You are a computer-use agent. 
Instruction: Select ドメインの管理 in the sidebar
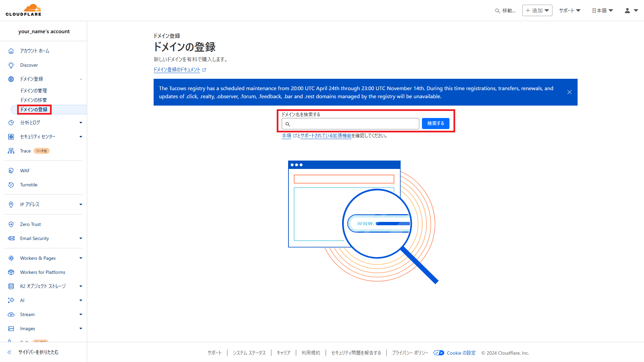tap(34, 90)
